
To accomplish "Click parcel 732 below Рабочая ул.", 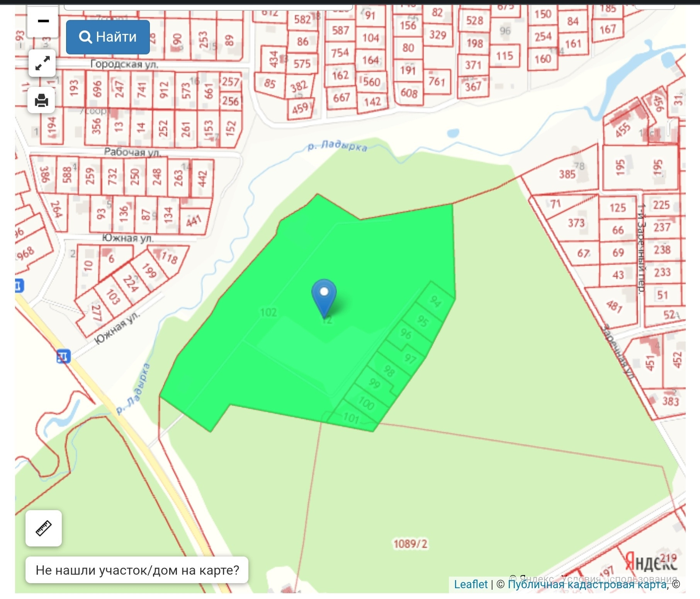I will 112,176.
